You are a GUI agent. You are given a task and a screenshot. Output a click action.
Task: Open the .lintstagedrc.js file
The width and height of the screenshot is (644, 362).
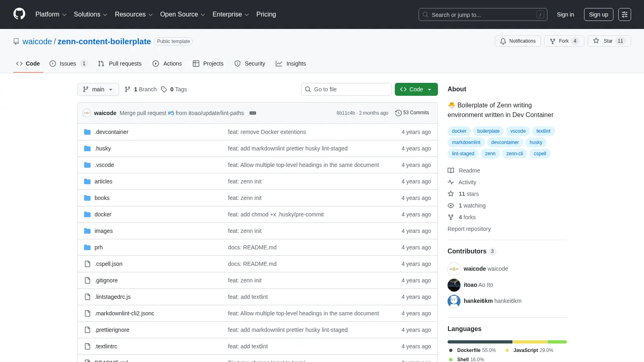(113, 297)
